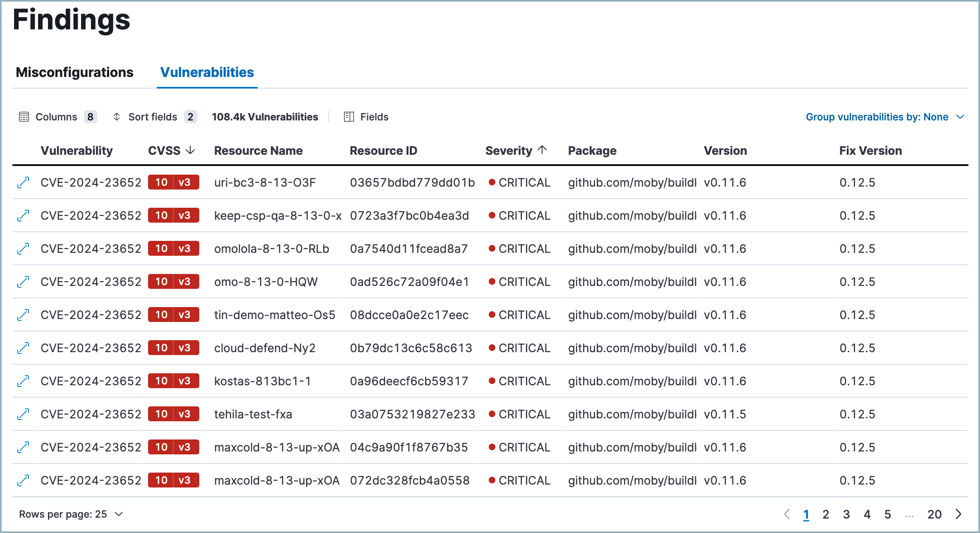Open Group vulnerabilities by dropdown
Viewport: 980px width, 533px height.
(x=884, y=117)
